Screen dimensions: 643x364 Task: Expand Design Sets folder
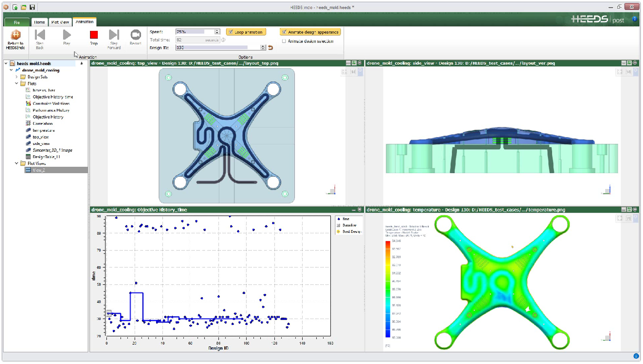(x=17, y=77)
